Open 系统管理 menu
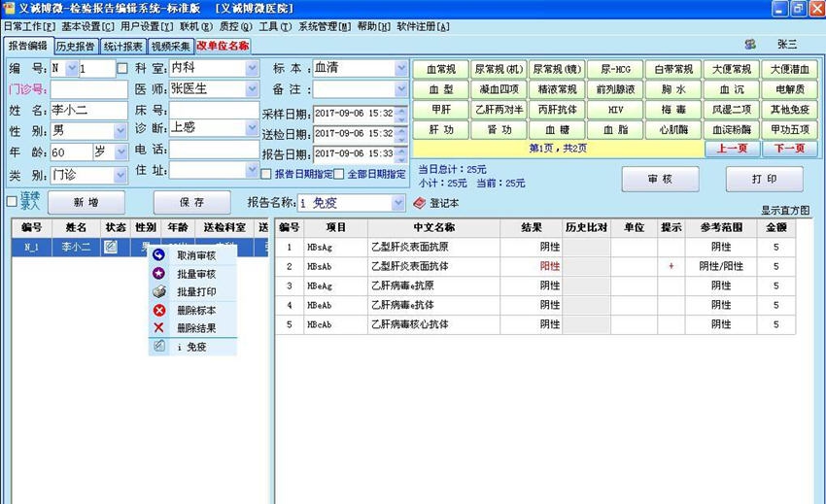The image size is (826, 504). coord(325,26)
